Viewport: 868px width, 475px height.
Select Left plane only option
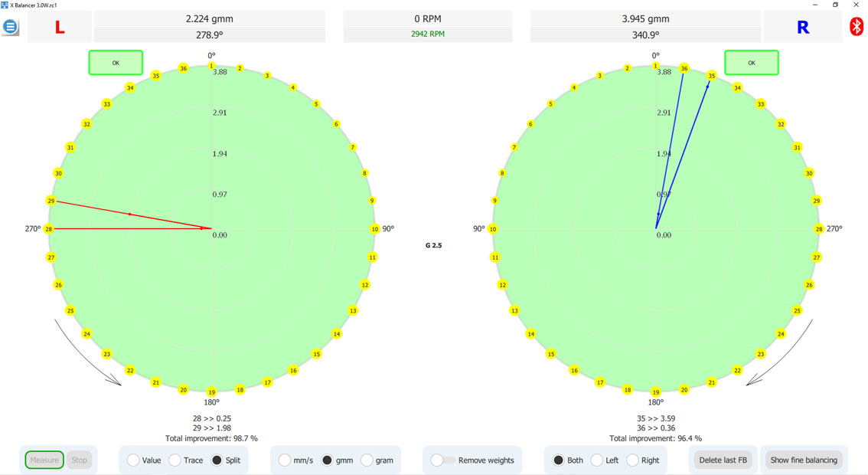597,460
